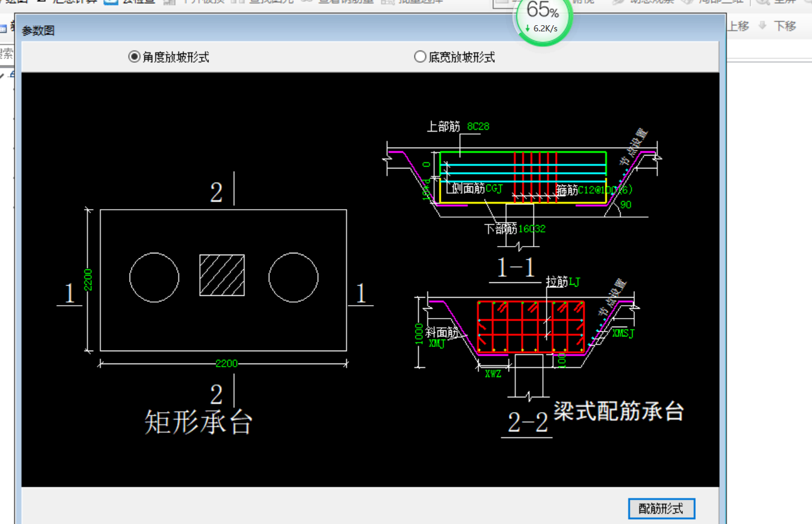
Task: Edit the slope angle value 90
Action: tap(626, 205)
